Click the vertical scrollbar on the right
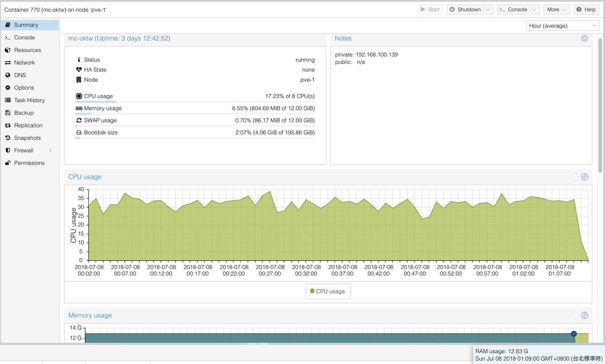Image resolution: width=605 pixels, height=364 pixels. tap(601, 105)
